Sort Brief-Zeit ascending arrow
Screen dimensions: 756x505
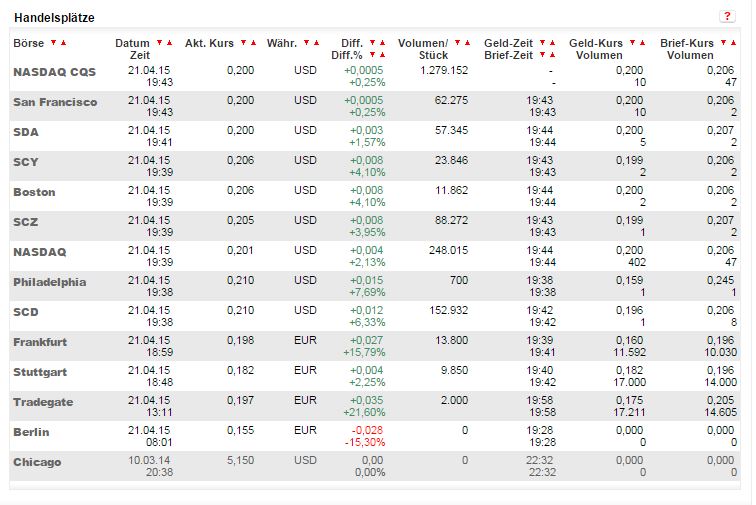pos(552,54)
